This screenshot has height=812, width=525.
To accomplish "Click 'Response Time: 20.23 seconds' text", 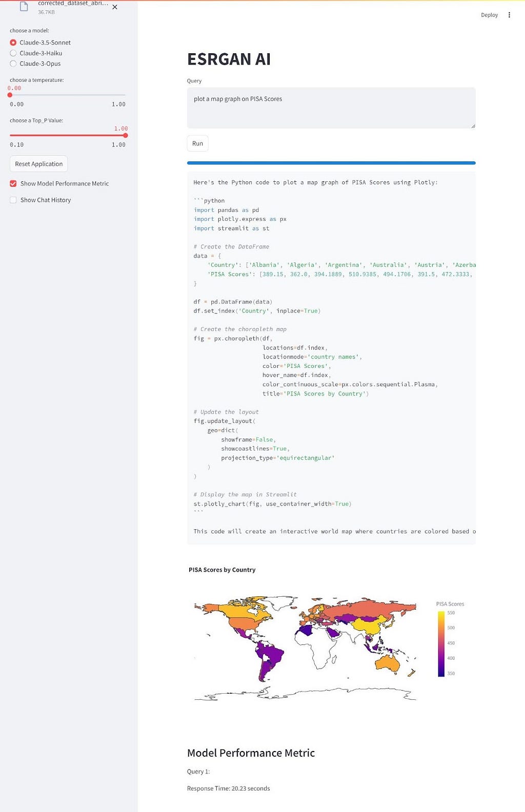I will click(x=228, y=788).
